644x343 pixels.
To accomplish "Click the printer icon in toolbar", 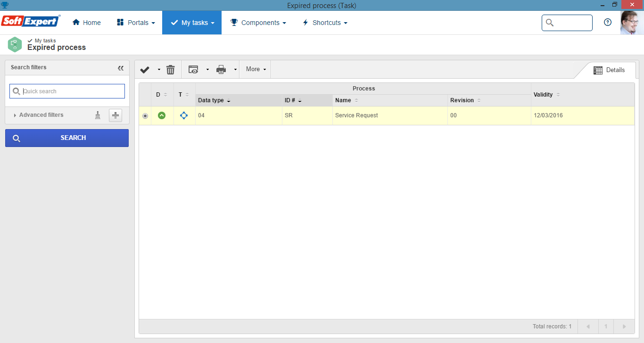I will tap(221, 70).
